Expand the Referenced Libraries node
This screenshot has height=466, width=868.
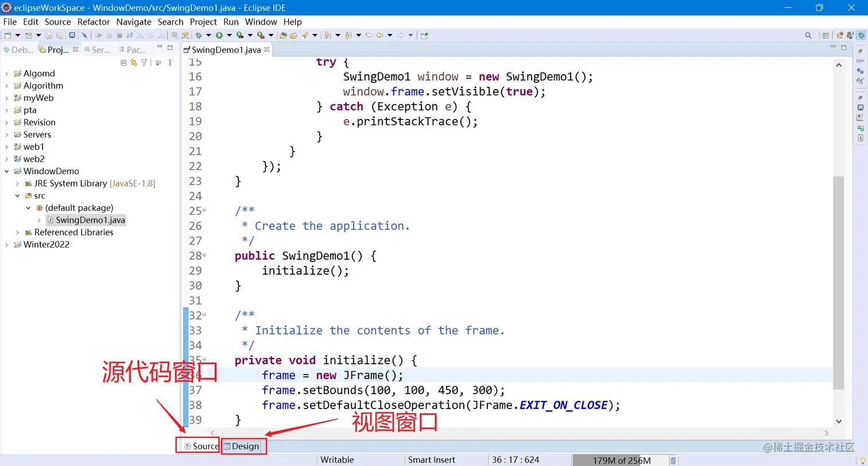pyautogui.click(x=18, y=232)
